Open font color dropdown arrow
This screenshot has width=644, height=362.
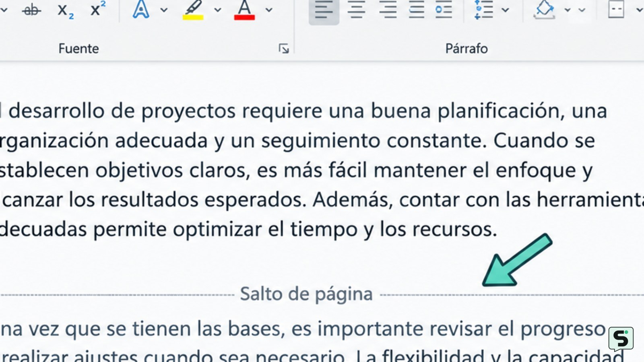pyautogui.click(x=269, y=10)
